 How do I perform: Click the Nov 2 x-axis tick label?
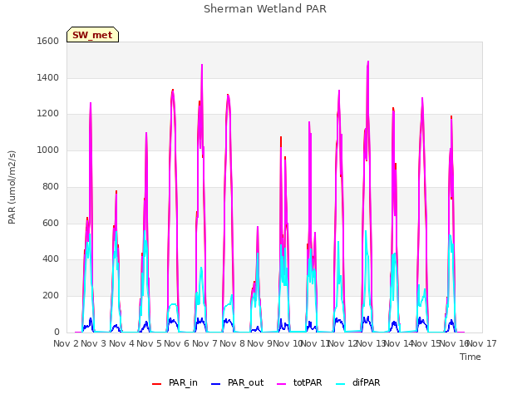(x=66, y=343)
